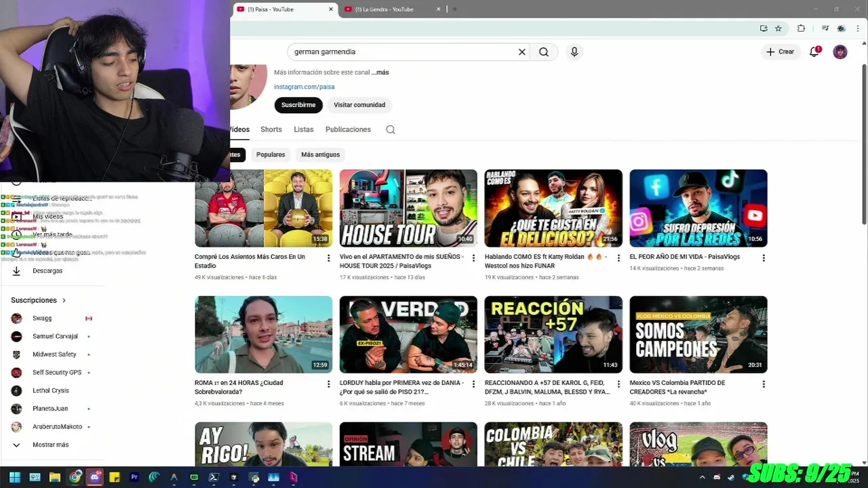Image resolution: width=868 pixels, height=488 pixels.
Task: Open the media control icon in Chrome toolbar
Action: (825, 28)
